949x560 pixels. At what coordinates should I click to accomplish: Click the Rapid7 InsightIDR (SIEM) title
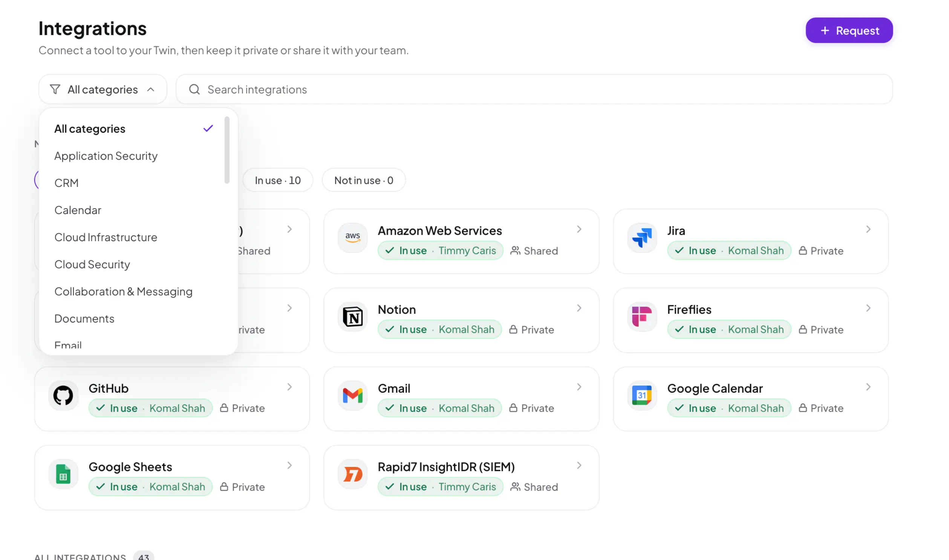pyautogui.click(x=446, y=467)
